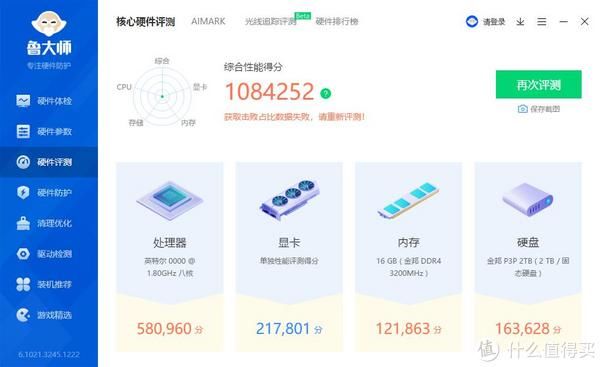The width and height of the screenshot is (600, 367).
Task: Open the 硬件排行榜 ranking tab
Action: pos(337,21)
